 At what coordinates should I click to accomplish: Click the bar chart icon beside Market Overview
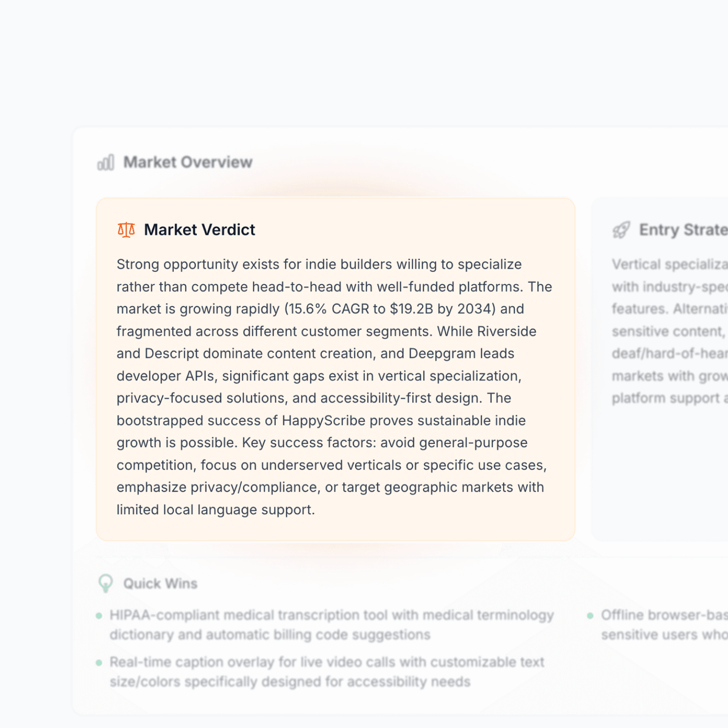coord(106,163)
